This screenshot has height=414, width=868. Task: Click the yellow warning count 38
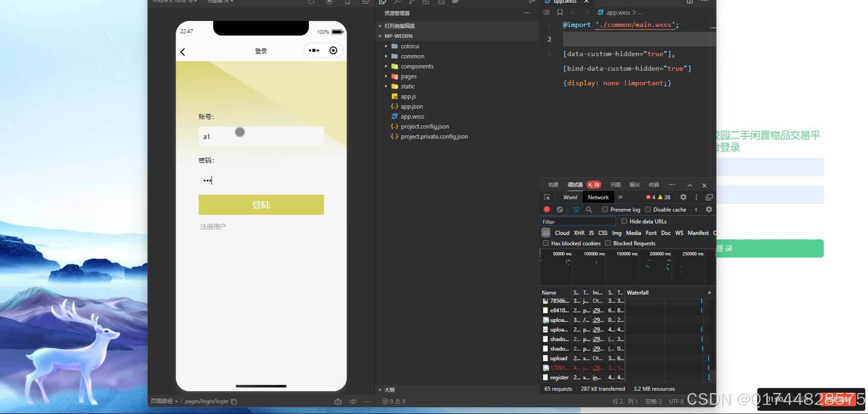click(x=664, y=197)
